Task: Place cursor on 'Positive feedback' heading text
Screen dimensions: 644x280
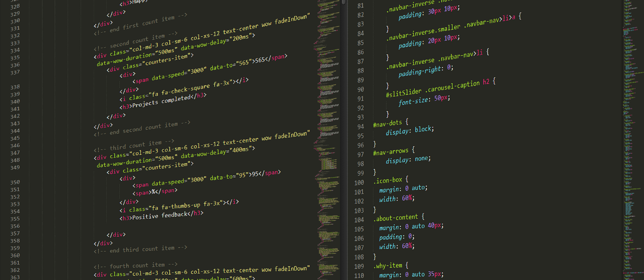Action: pyautogui.click(x=160, y=216)
